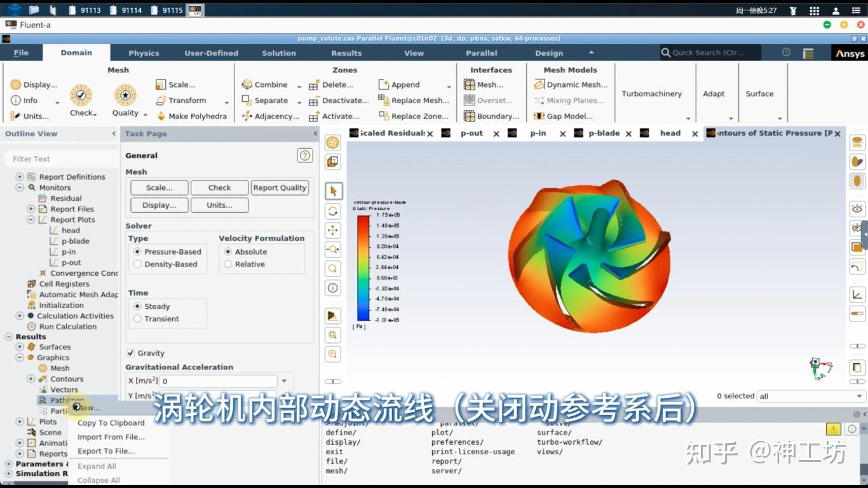
Task: Click the Quick Search field
Action: [x=710, y=53]
